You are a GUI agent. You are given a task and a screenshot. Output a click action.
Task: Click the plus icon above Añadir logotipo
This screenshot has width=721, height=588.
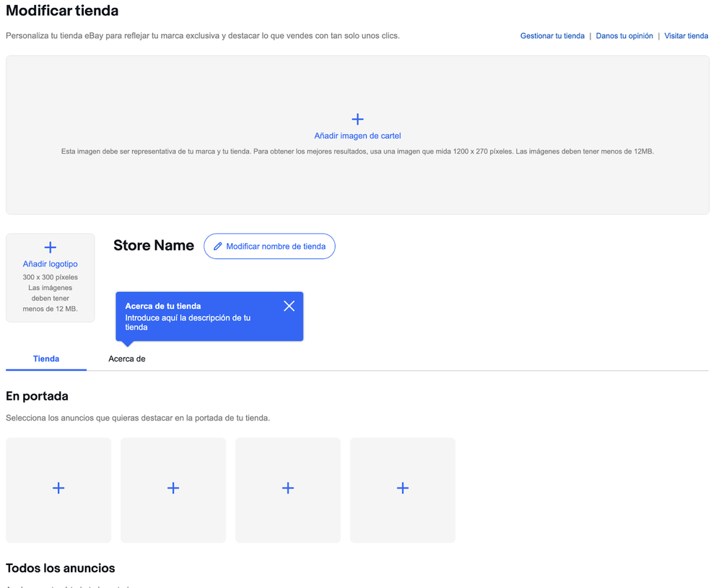point(50,247)
